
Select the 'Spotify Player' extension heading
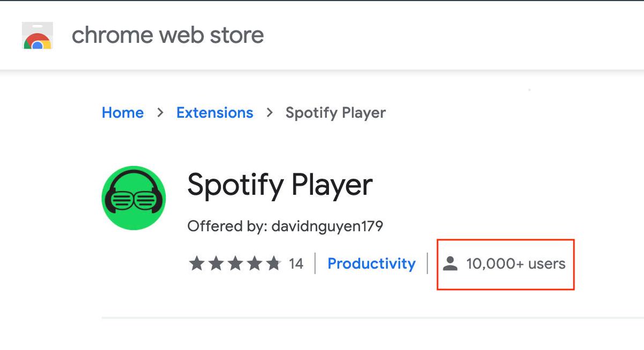click(280, 185)
